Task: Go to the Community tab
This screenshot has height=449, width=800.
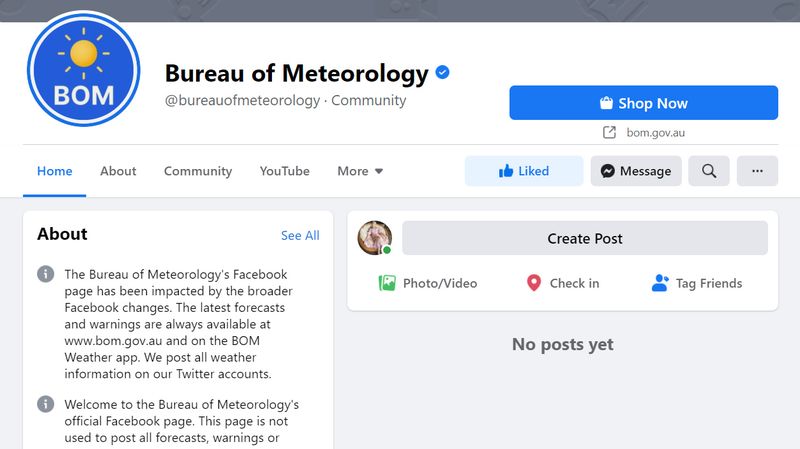Action: coord(198,171)
